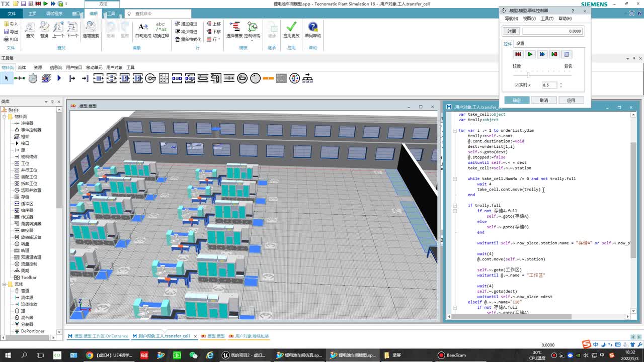The width and height of the screenshot is (644, 362).
Task: Click the 时间 button in event controller
Action: (x=512, y=31)
